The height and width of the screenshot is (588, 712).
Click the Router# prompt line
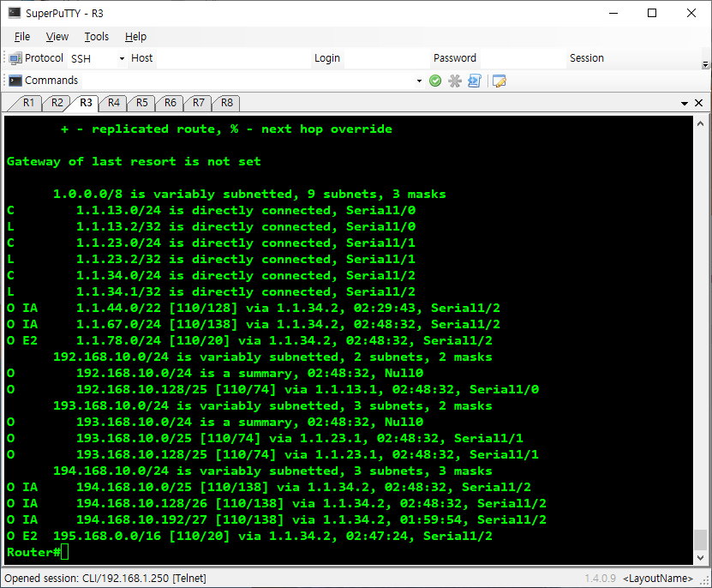pyautogui.click(x=38, y=553)
